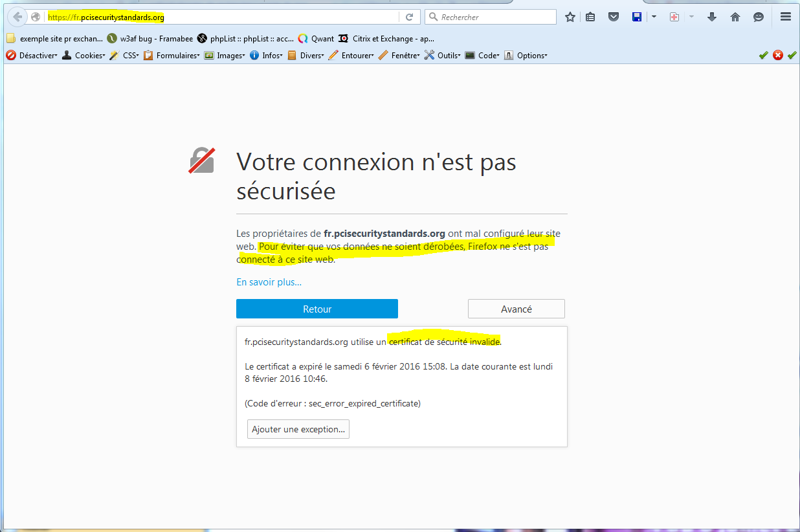This screenshot has width=800, height=532.
Task: Open the Qwant bookmark
Action: click(317, 38)
